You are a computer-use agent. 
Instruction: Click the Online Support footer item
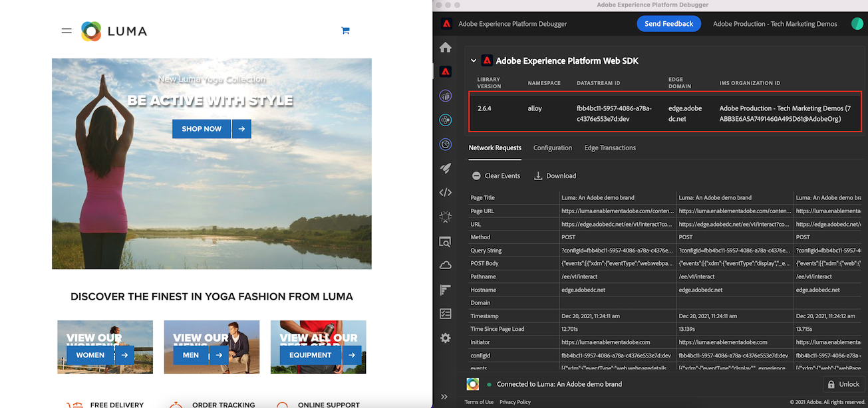[318, 404]
